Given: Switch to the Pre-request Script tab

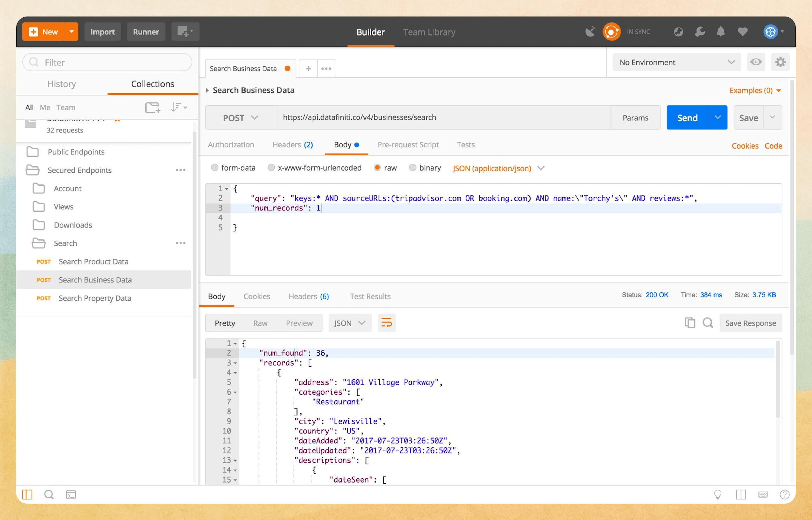Looking at the screenshot, I should tap(408, 144).
